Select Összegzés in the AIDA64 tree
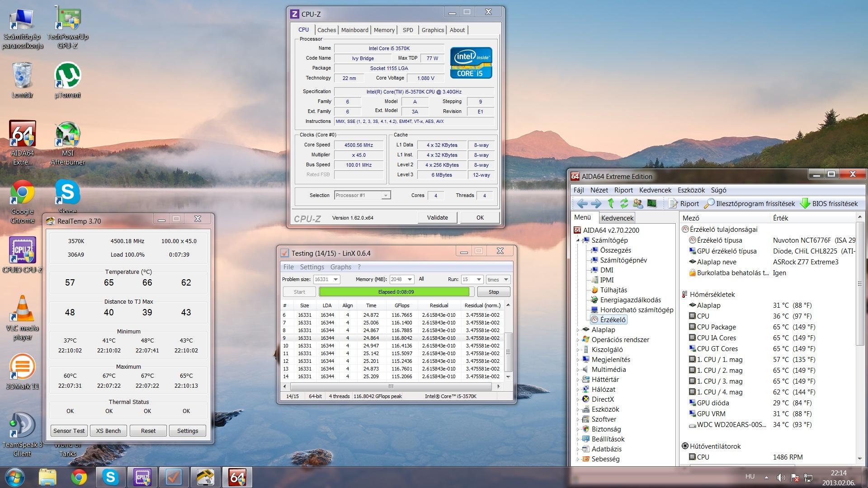The width and height of the screenshot is (868, 488). coord(615,250)
